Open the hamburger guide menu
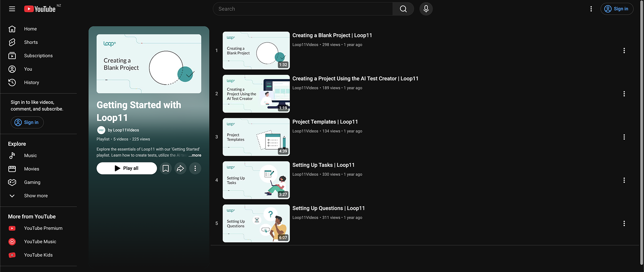 pos(12,9)
